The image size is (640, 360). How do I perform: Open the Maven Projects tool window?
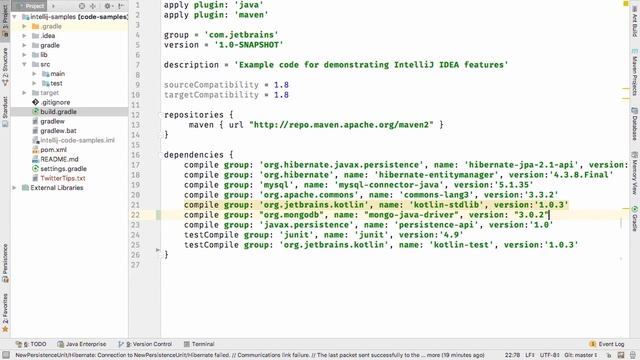click(635, 73)
